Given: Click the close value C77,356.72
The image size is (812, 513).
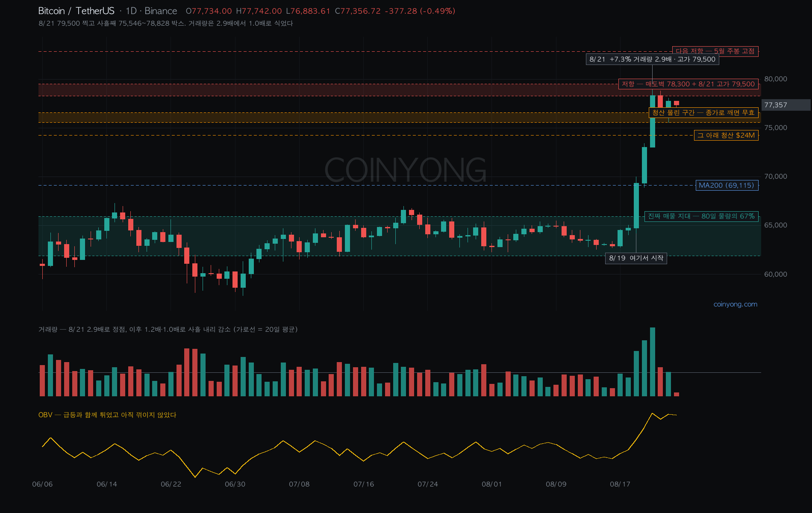Looking at the screenshot, I should pos(358,11).
